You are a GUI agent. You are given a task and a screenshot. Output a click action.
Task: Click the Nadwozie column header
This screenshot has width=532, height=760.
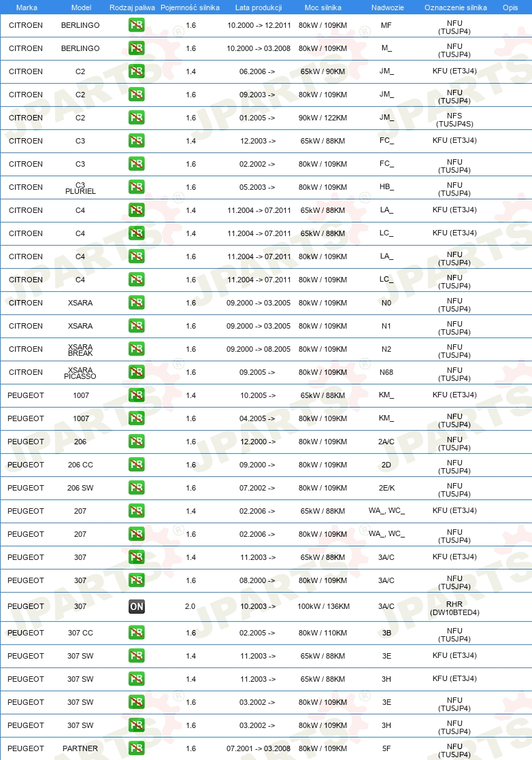(x=388, y=7)
